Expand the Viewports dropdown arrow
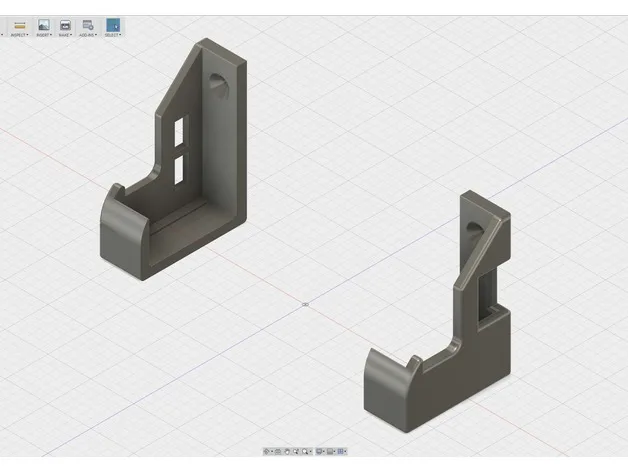The height and width of the screenshot is (472, 628). click(345, 452)
